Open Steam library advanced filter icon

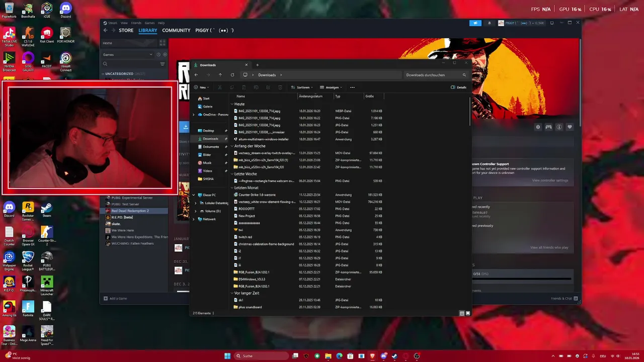tap(162, 64)
